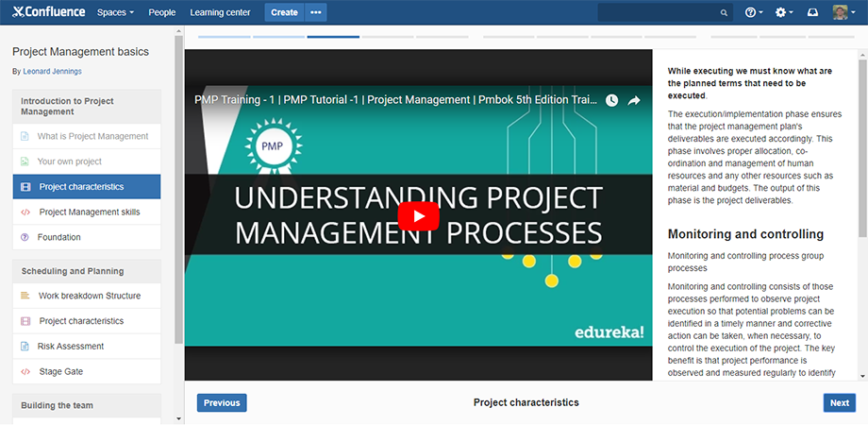Click sidebar scroll down arrow

click(x=178, y=419)
